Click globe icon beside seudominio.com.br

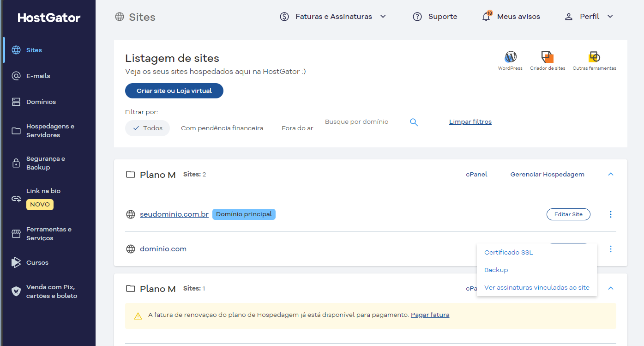[131, 214]
